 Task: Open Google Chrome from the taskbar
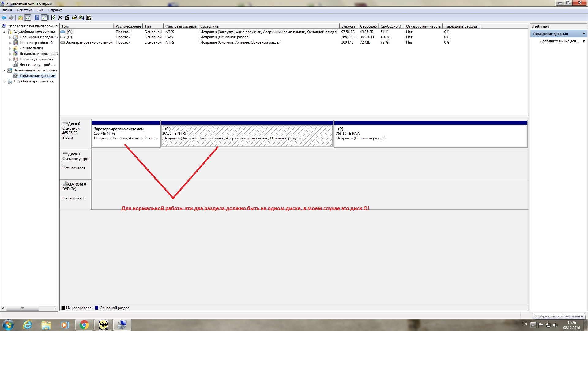[84, 325]
